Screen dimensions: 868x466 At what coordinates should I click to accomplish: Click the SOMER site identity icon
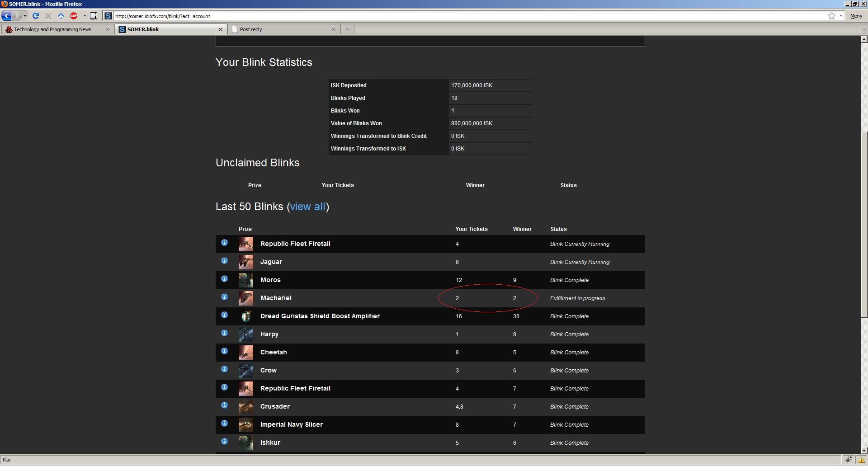point(108,16)
